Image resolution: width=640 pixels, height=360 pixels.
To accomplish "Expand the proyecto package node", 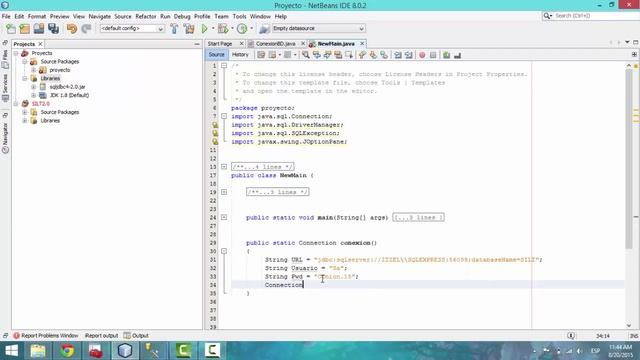I will click(x=33, y=70).
